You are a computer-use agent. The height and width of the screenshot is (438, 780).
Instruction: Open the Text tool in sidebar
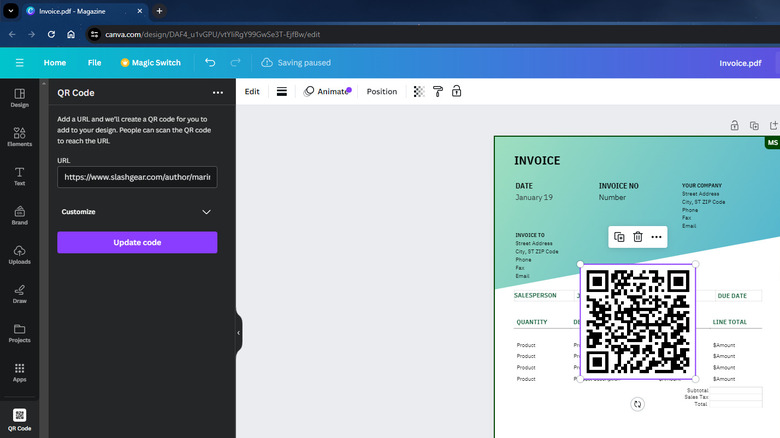click(19, 176)
